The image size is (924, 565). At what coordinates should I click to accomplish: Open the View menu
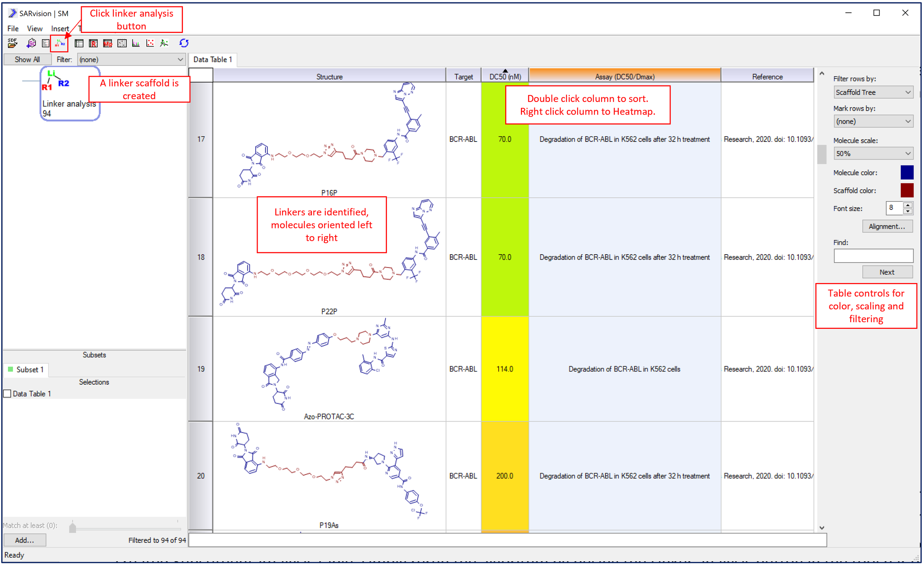[x=34, y=28]
